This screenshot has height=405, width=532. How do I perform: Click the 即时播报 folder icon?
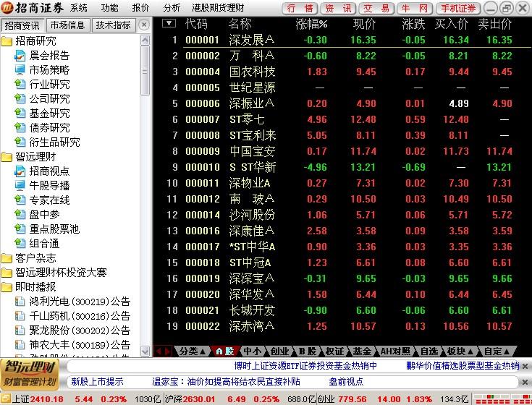[x=7, y=287]
